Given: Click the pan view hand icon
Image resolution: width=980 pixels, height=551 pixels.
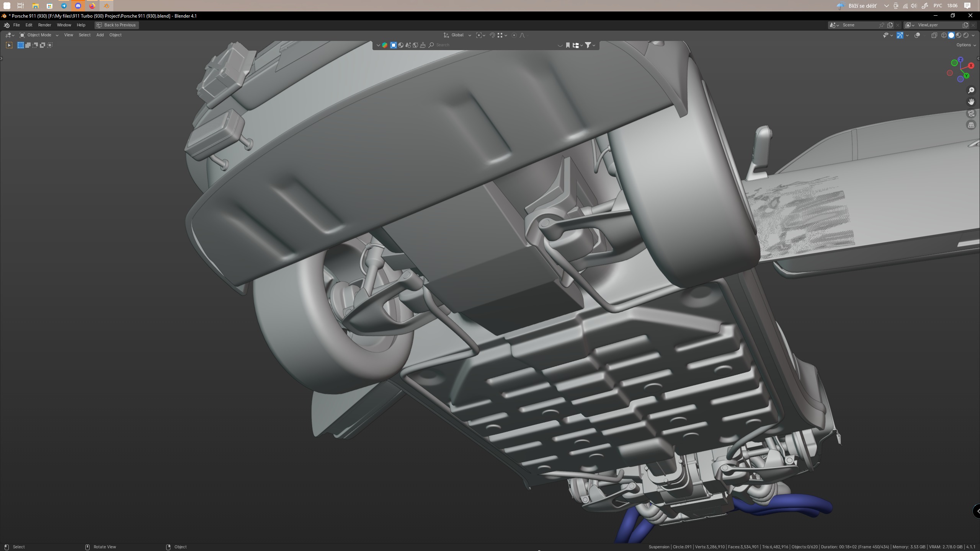Looking at the screenshot, I should point(971,102).
